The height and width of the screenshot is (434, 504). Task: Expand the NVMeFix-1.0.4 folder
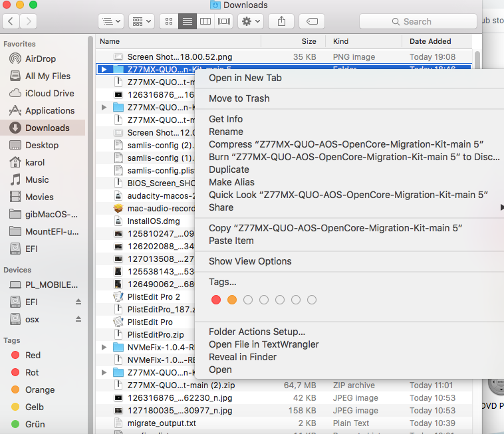(x=104, y=347)
